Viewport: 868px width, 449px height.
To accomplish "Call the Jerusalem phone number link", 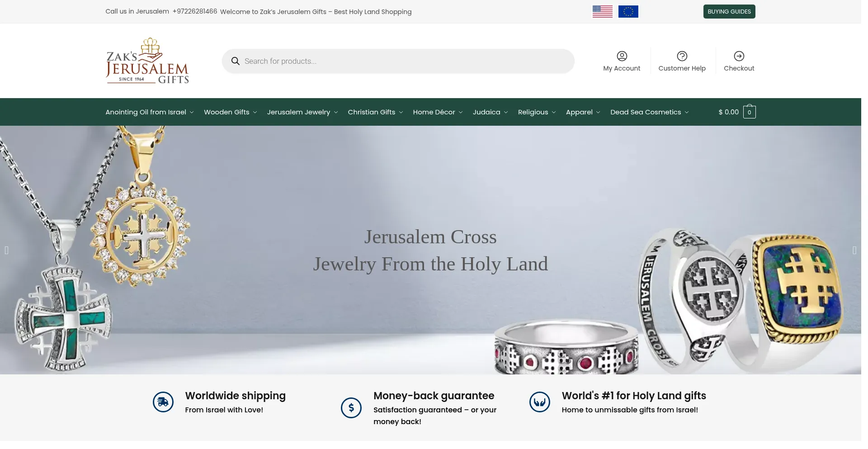I will pos(194,11).
